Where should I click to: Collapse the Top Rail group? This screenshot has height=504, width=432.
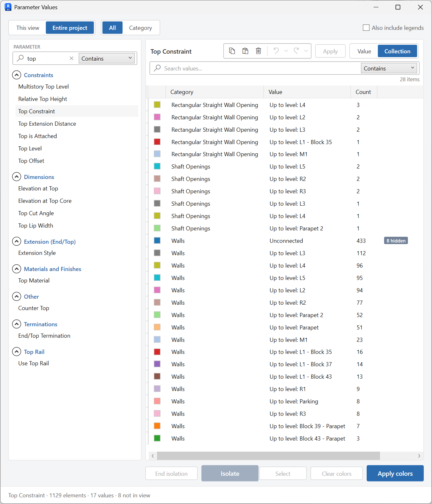[16, 352]
